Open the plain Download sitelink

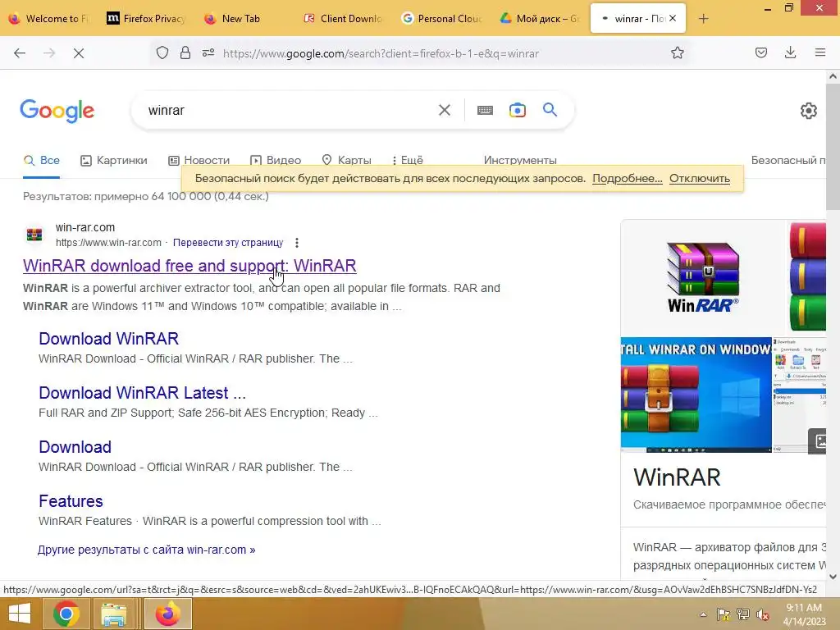pos(75,447)
